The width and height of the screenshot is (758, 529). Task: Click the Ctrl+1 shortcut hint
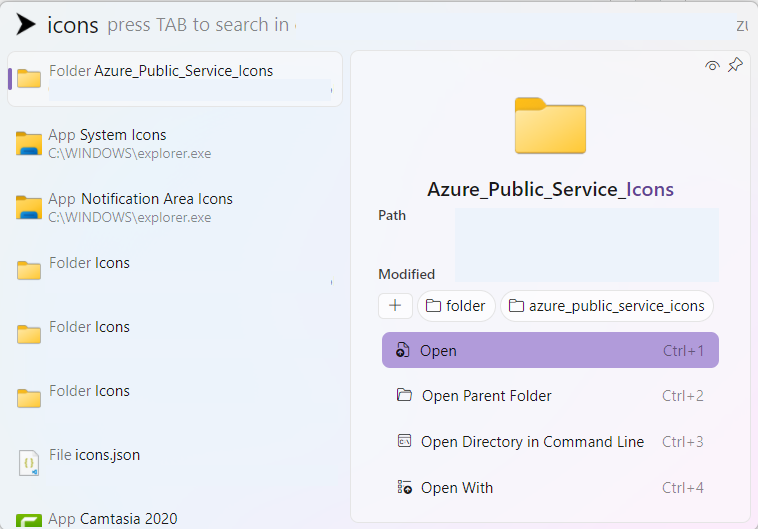click(683, 351)
